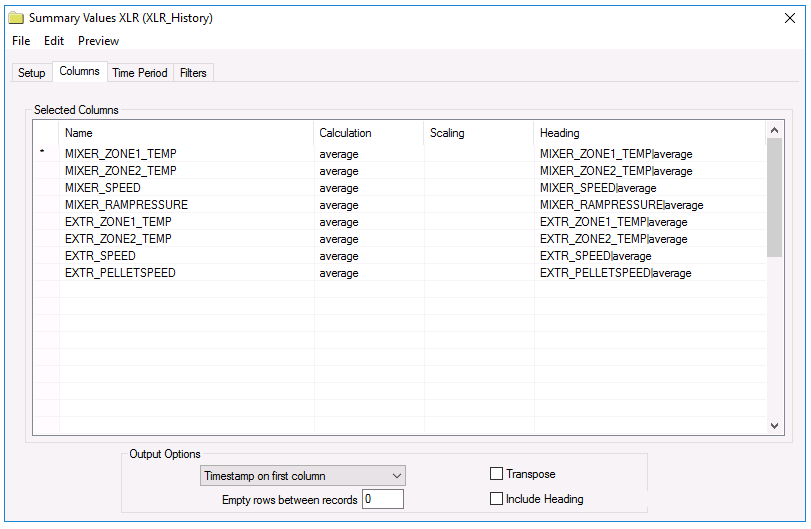Click the Scaling cell for EXTR_SPEED

[x=479, y=256]
